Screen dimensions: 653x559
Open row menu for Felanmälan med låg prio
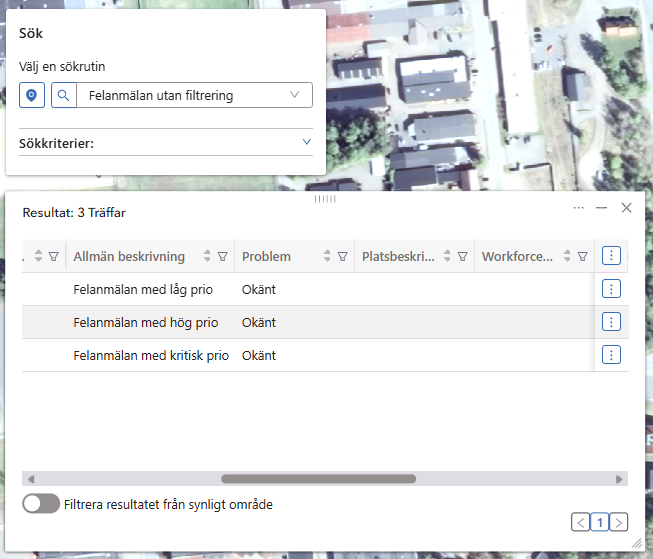click(612, 289)
